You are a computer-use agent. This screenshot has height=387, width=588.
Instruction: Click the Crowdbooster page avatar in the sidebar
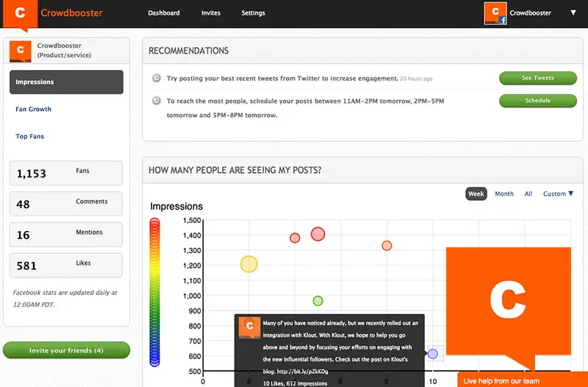point(21,52)
